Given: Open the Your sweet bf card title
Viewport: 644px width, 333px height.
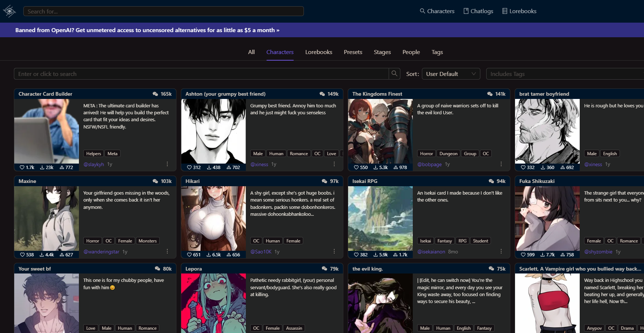Looking at the screenshot, I should pos(35,269).
